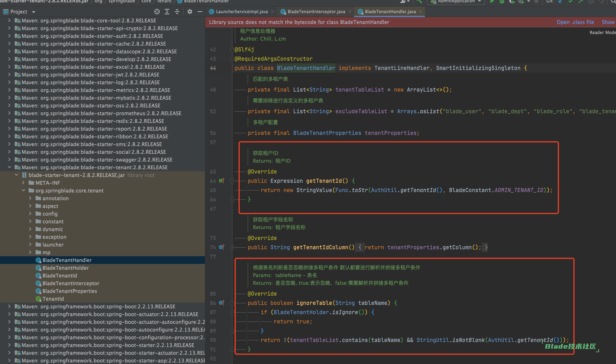Click ADMIN_TENANT_ID constant in code

tap(519, 190)
